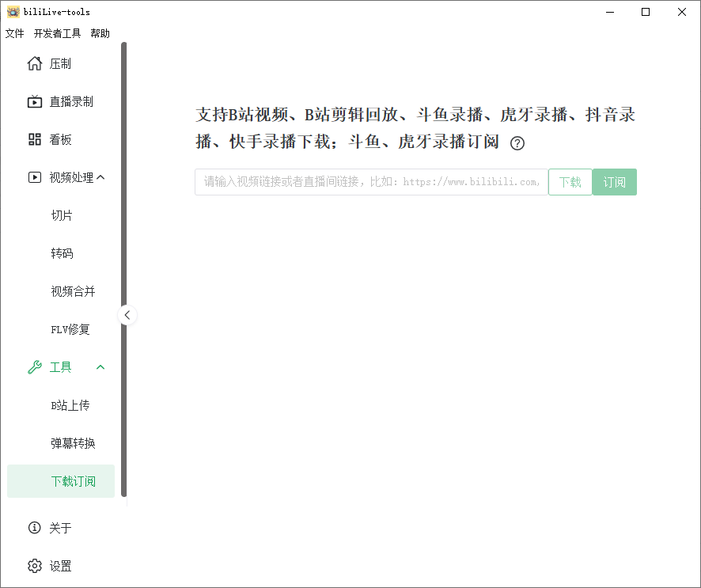Viewport: 701px width, 588px height.
Task: Click the TV icon for 直播录制
Action: point(35,101)
